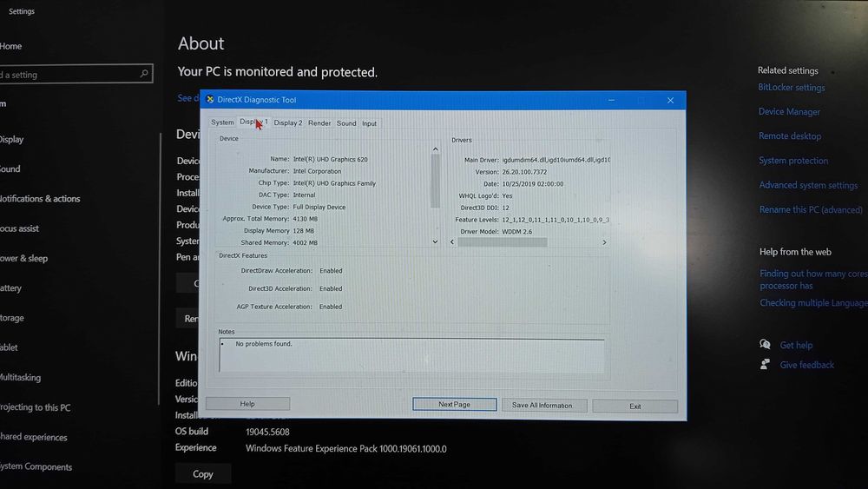Open System Components in sidebar
Viewport: 868px width, 489px height.
pyautogui.click(x=36, y=466)
